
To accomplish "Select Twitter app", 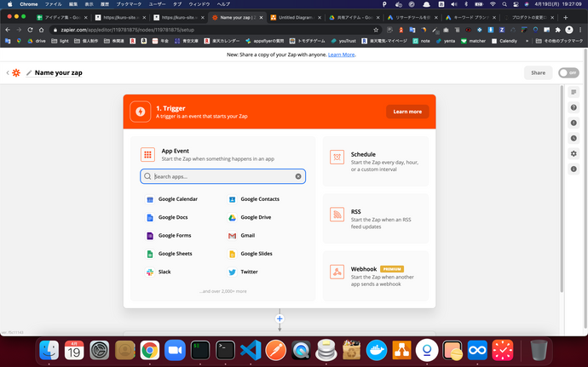I will (243, 272).
